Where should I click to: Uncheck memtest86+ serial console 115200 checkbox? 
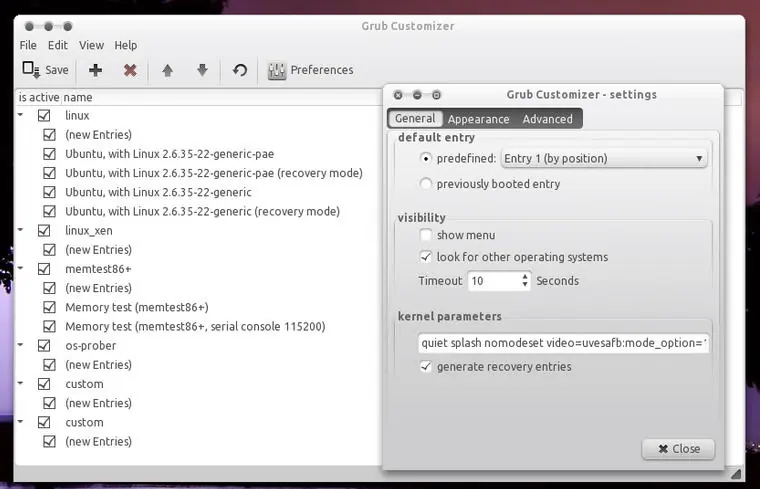pos(49,326)
